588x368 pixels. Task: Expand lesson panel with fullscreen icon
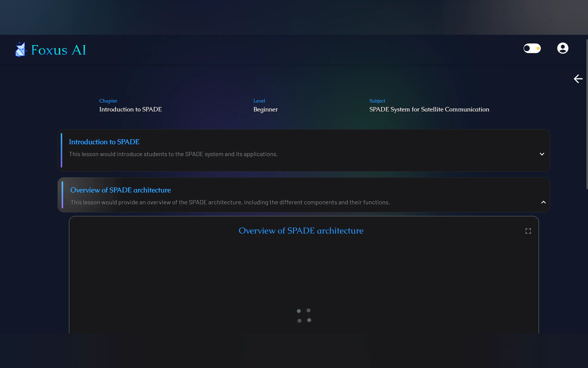(528, 231)
